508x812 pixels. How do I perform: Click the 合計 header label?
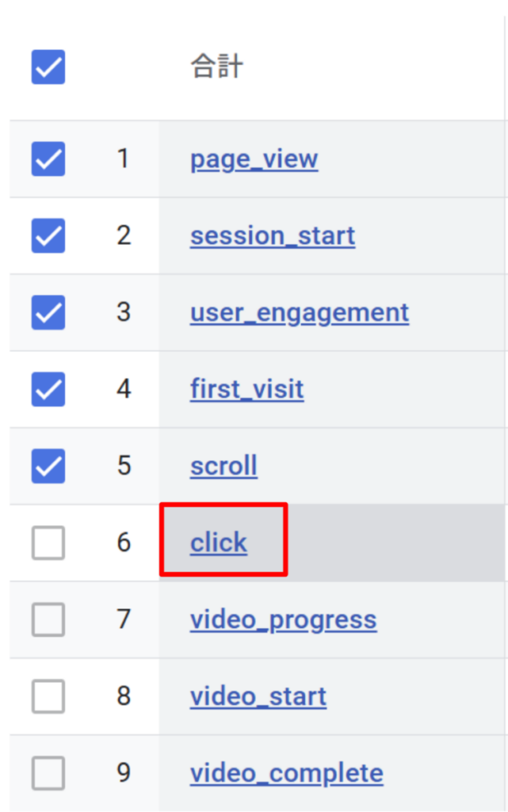(216, 67)
